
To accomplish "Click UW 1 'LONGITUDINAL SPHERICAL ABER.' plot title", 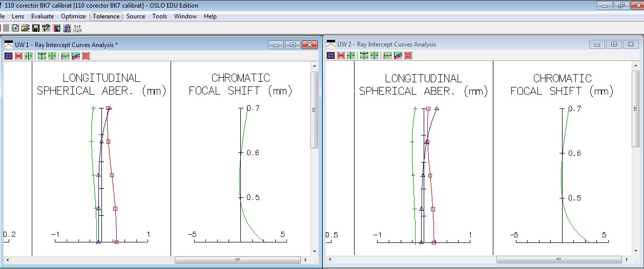I will click(101, 84).
